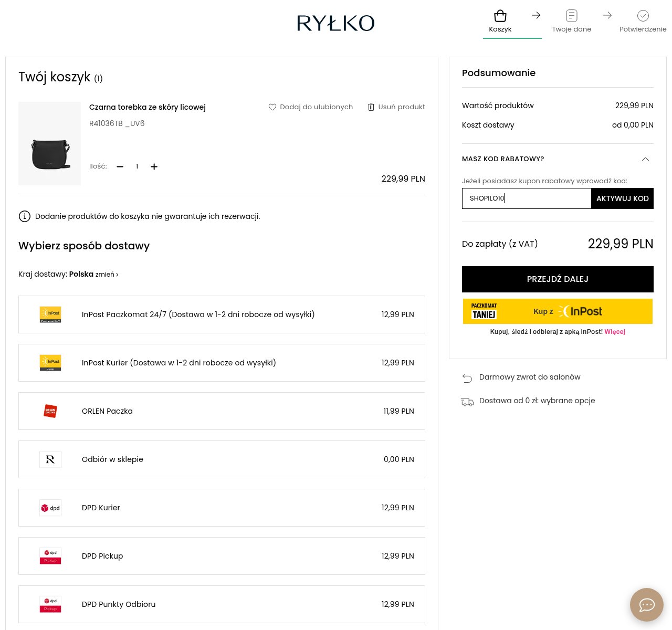672x630 pixels.
Task: Click the trash icon to remove product
Action: 371,107
